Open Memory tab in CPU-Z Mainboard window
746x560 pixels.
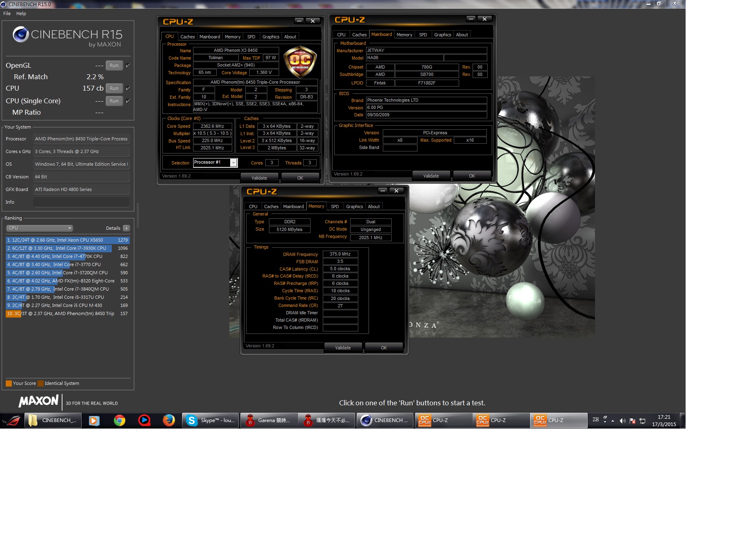click(x=404, y=35)
